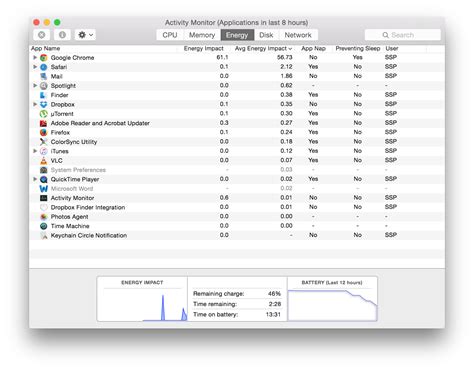474x370 pixels.
Task: Click the VLC cone icon
Action: pos(44,160)
